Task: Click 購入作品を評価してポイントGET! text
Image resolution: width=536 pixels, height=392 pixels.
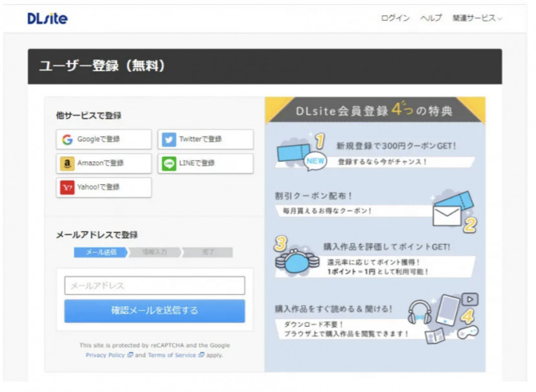Action: [386, 247]
